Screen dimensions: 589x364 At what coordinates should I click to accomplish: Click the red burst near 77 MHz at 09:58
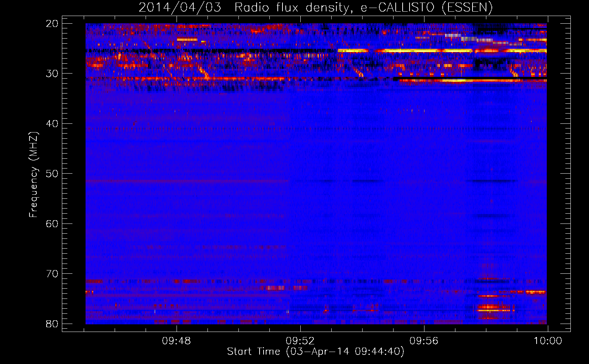[494, 309]
